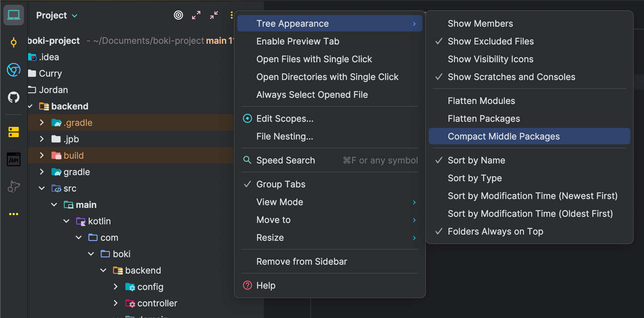
Task: Open the GitHub tool window in sidebar
Action: click(14, 97)
